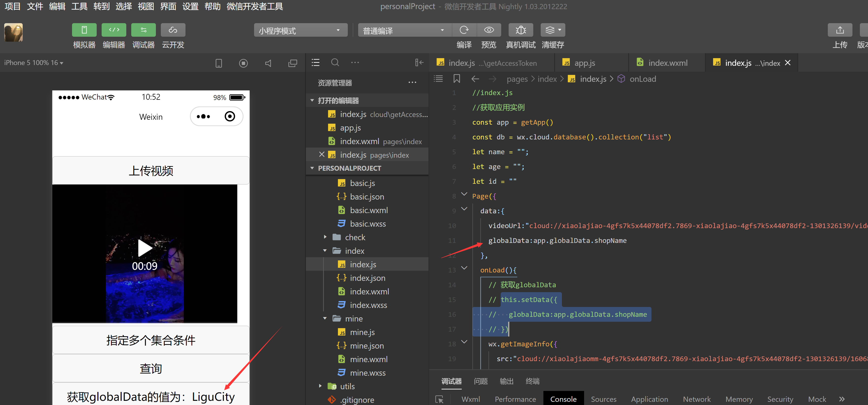Open mine.wxml in the file tree
Screen dimensions: 868x405
[x=368, y=359]
